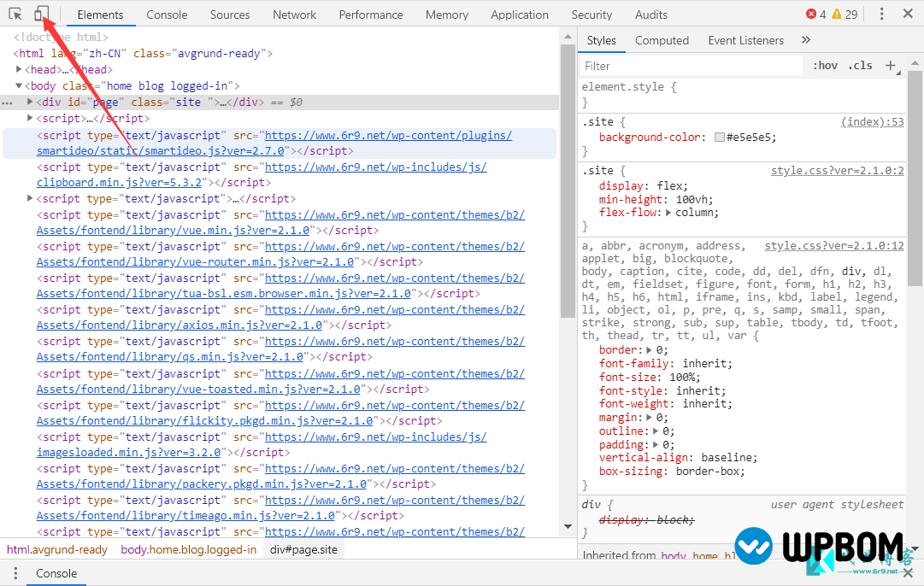Switch to the Elements tab
This screenshot has height=586, width=924.
(100, 15)
